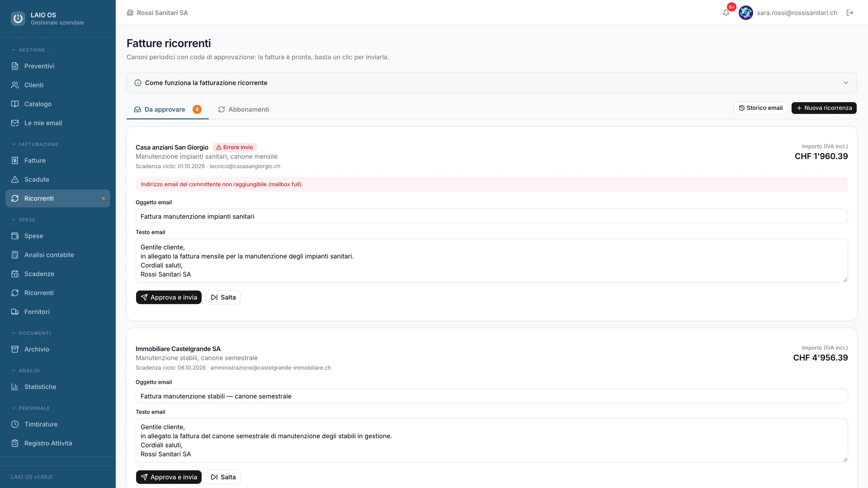The width and height of the screenshot is (868, 488).
Task: Click Oggetto email field 'Fattura manutenzione impianti sanitari'
Action: [492, 216]
